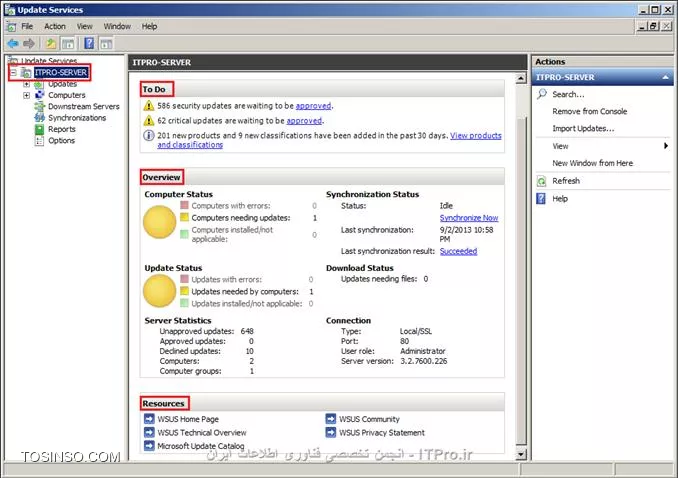Click the Synchronize Now link
This screenshot has height=478, width=678.
point(469,218)
